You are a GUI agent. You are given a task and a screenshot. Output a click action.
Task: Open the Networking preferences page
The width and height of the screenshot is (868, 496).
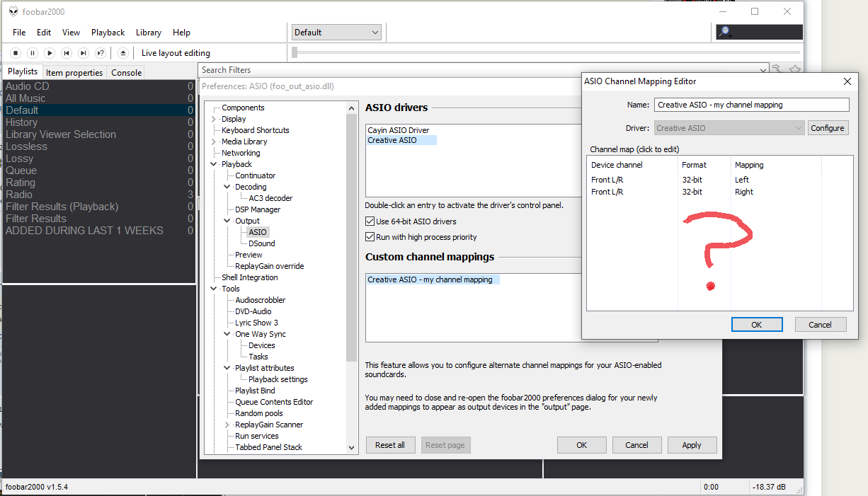click(241, 153)
